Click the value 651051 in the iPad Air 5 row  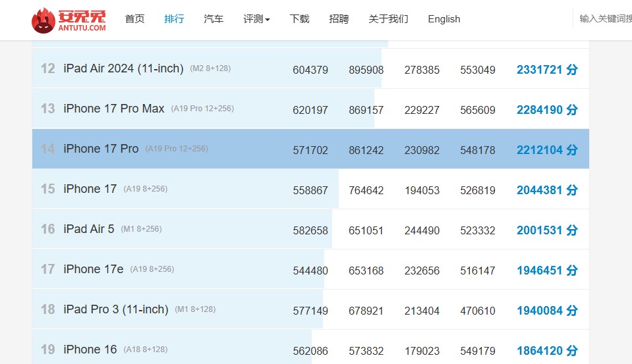pos(366,231)
